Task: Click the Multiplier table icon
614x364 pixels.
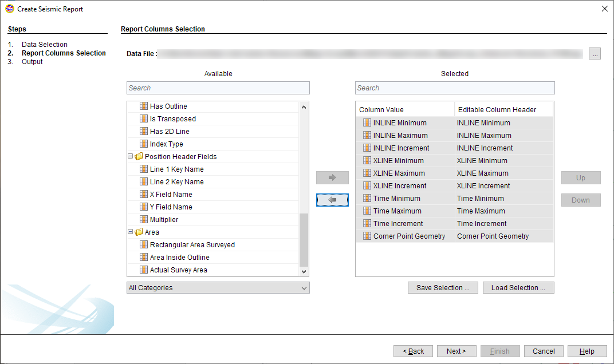Action: pos(144,219)
